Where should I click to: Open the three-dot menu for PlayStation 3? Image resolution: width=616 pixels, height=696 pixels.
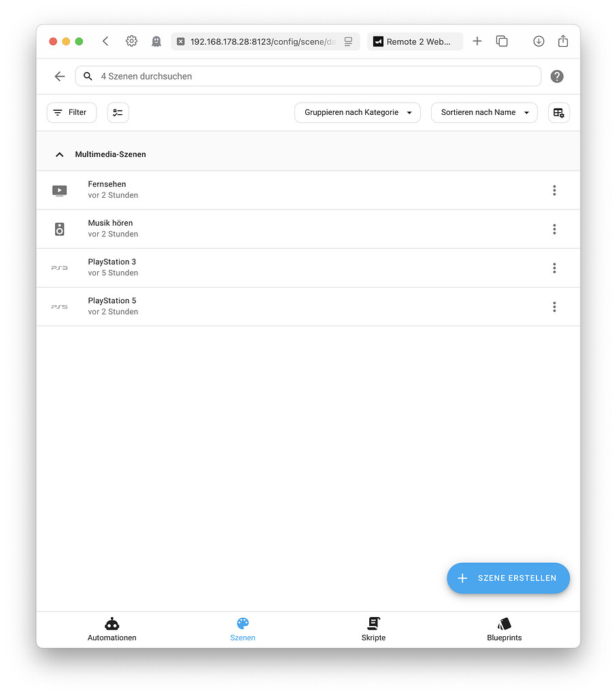(554, 268)
